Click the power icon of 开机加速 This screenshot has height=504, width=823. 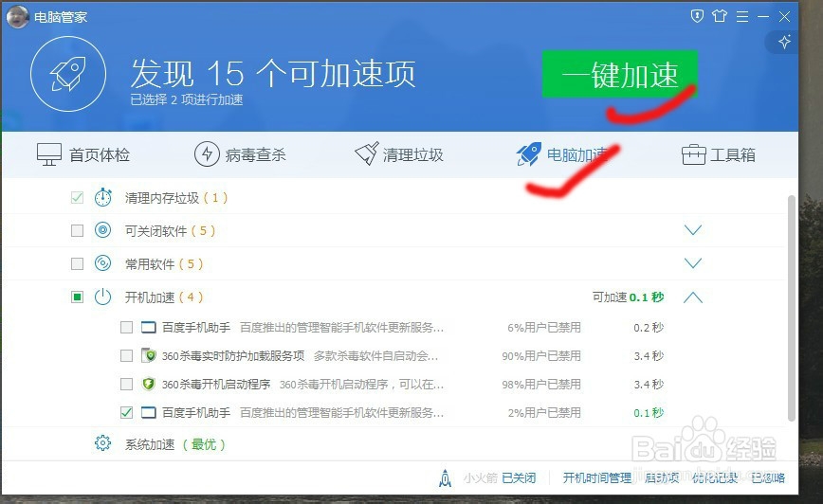102,297
